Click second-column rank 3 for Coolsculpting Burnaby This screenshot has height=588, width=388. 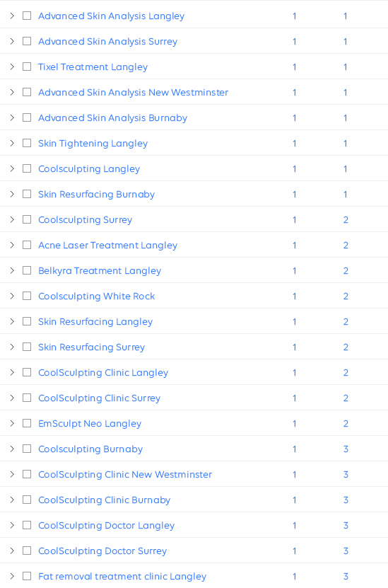(x=346, y=449)
